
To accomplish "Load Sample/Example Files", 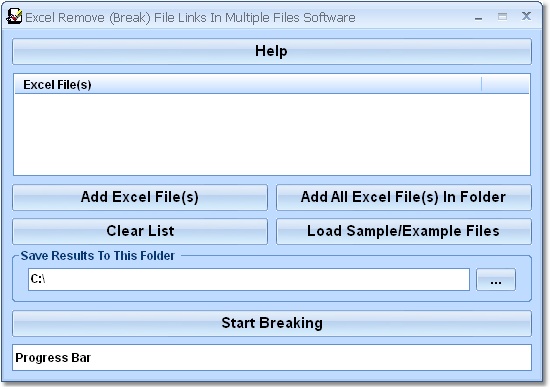I will pyautogui.click(x=404, y=232).
